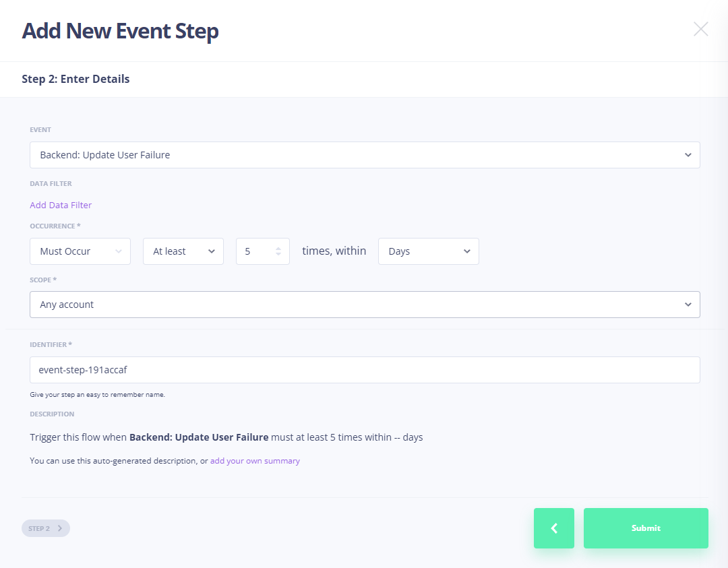Viewport: 728px width, 568px height.
Task: Decrease the occurrence count with down arrow
Action: coord(278,255)
